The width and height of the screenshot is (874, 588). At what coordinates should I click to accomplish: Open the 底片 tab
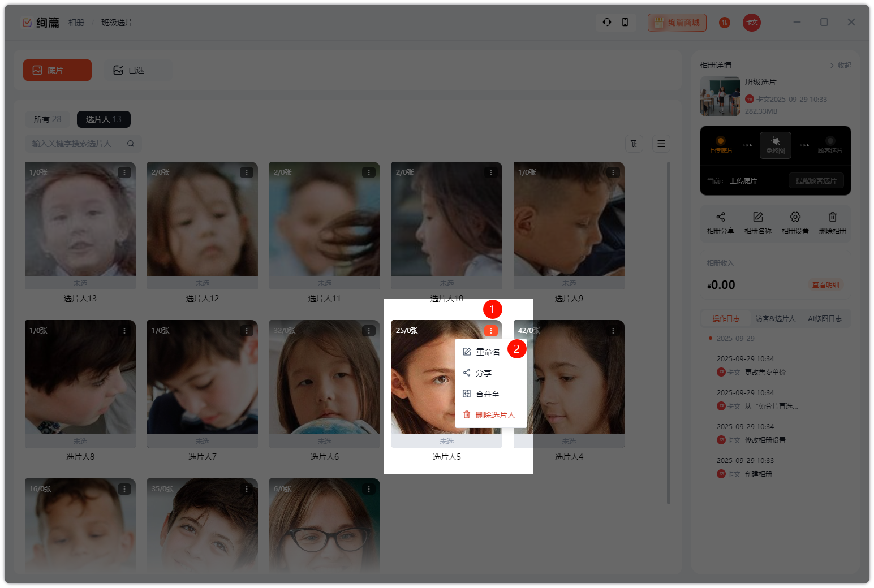(x=57, y=70)
